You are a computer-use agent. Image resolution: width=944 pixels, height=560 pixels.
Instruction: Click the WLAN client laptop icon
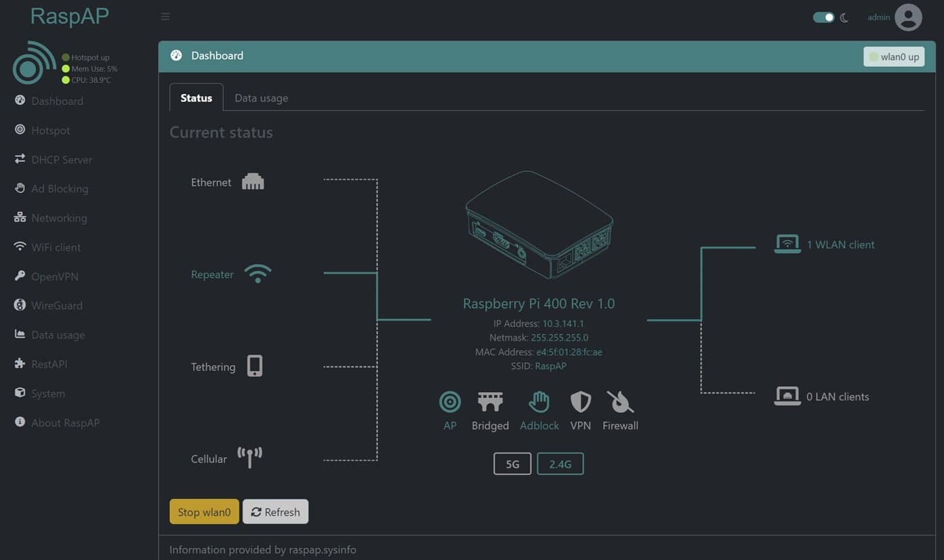point(787,244)
